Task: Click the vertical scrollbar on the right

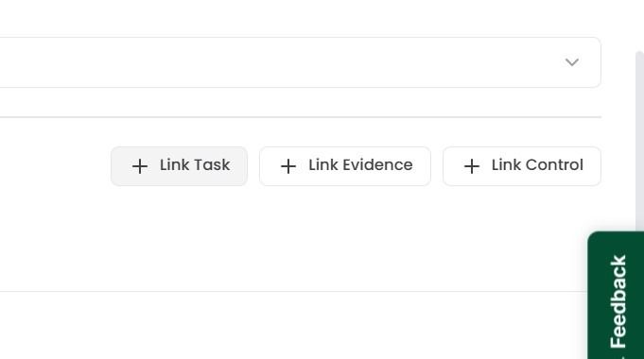Action: pyautogui.click(x=639, y=140)
